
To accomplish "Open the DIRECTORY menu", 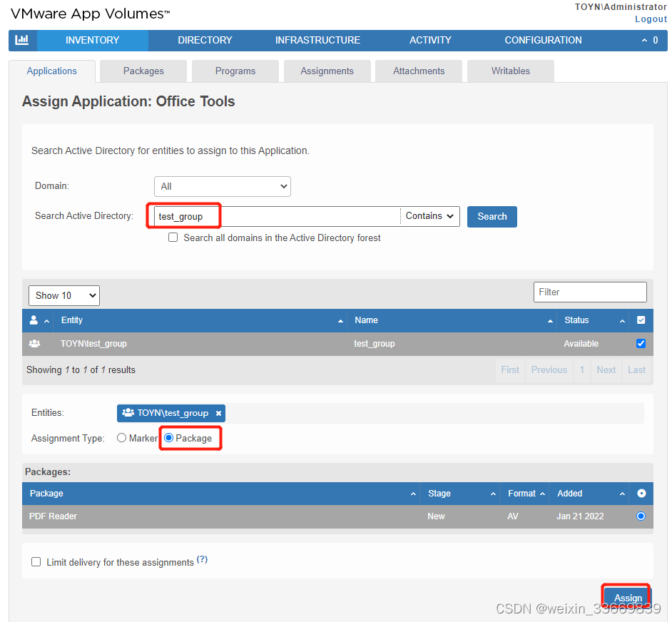I will pyautogui.click(x=205, y=40).
